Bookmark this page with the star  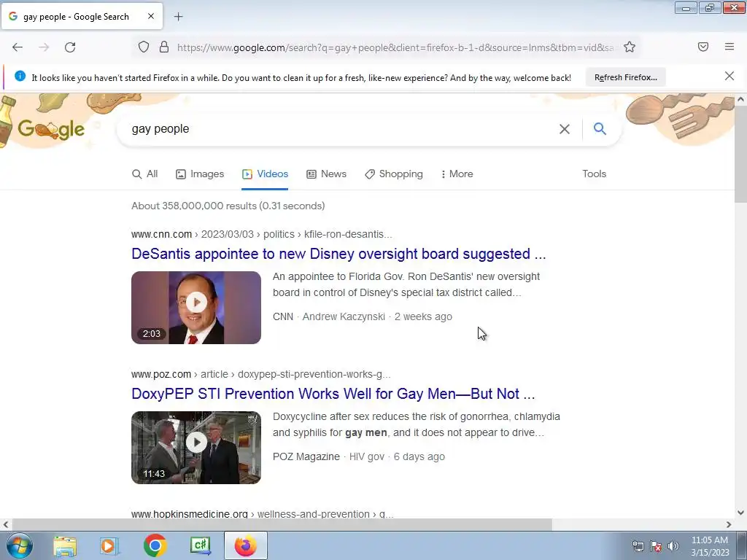pos(630,47)
